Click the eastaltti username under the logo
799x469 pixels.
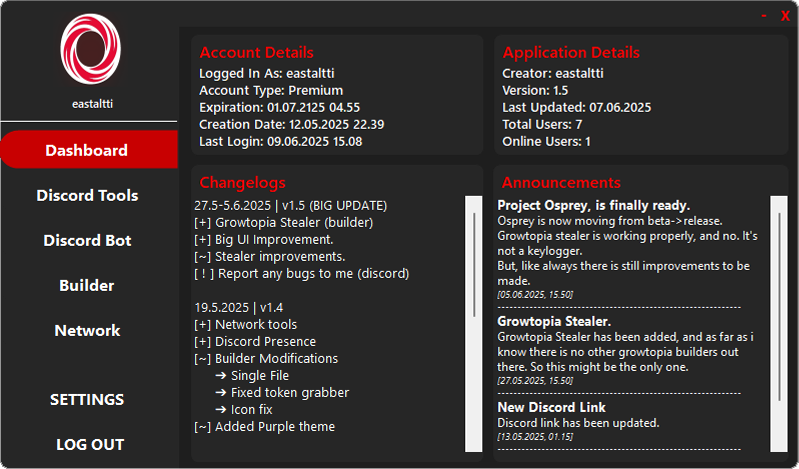tap(92, 104)
